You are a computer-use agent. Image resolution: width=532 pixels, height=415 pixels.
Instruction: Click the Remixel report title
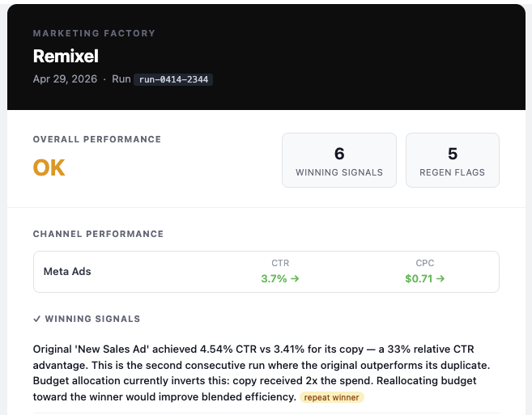66,56
